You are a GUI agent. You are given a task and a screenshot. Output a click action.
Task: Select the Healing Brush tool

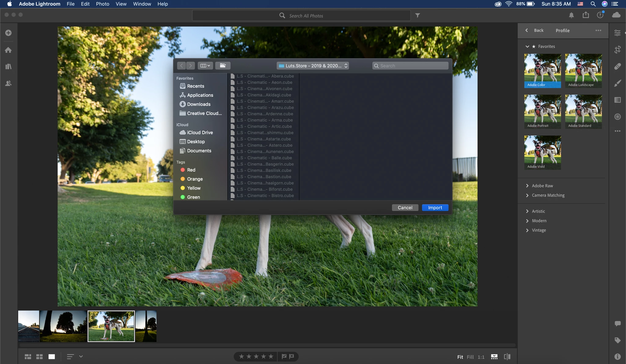tap(617, 66)
